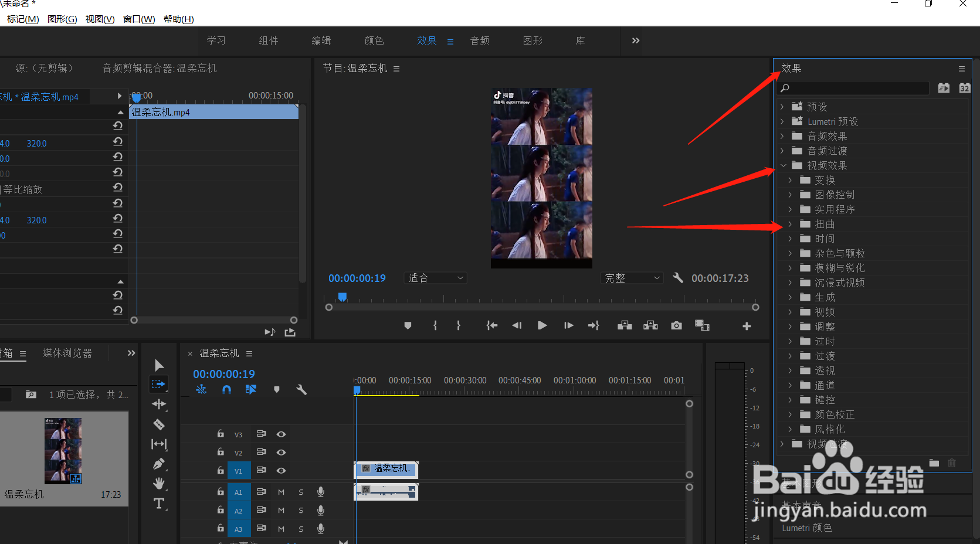The height and width of the screenshot is (544, 980).
Task: Open the 媒体浏览器 panel tab
Action: [67, 353]
